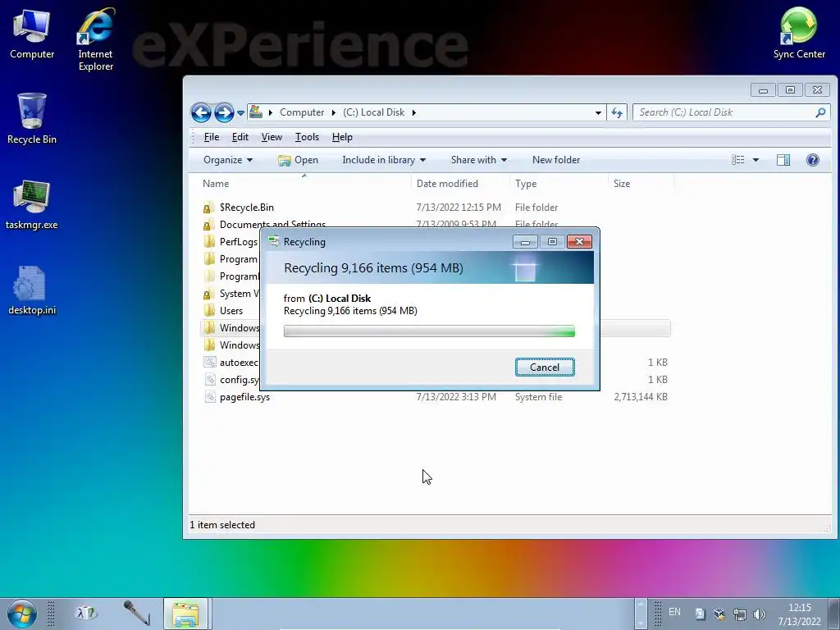This screenshot has width=840, height=630.
Task: Show the preview pane button
Action: pyautogui.click(x=783, y=160)
